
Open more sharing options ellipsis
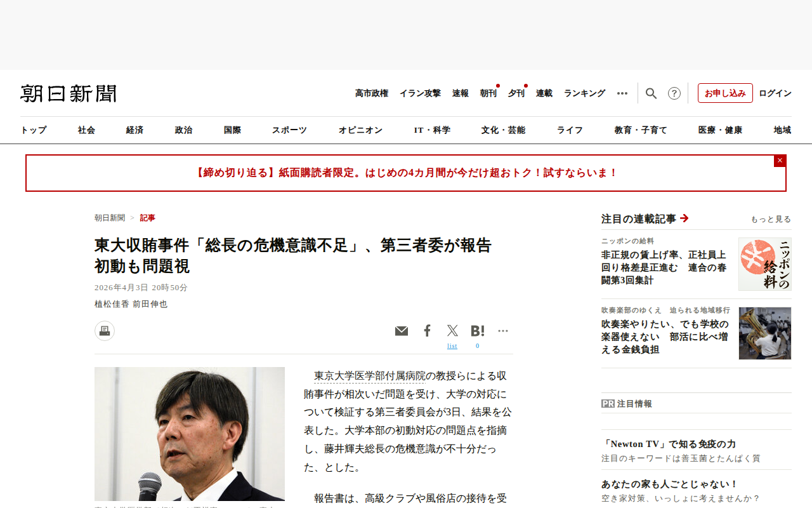click(503, 331)
